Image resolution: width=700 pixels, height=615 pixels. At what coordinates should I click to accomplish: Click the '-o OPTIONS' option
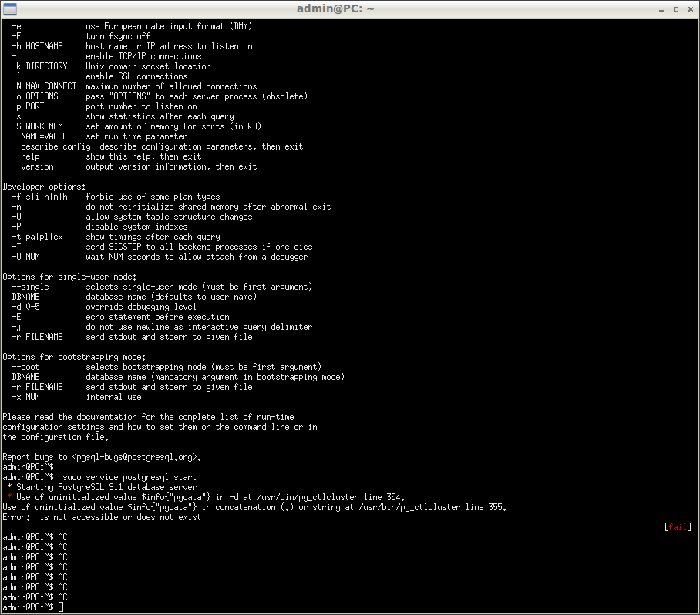click(x=35, y=96)
